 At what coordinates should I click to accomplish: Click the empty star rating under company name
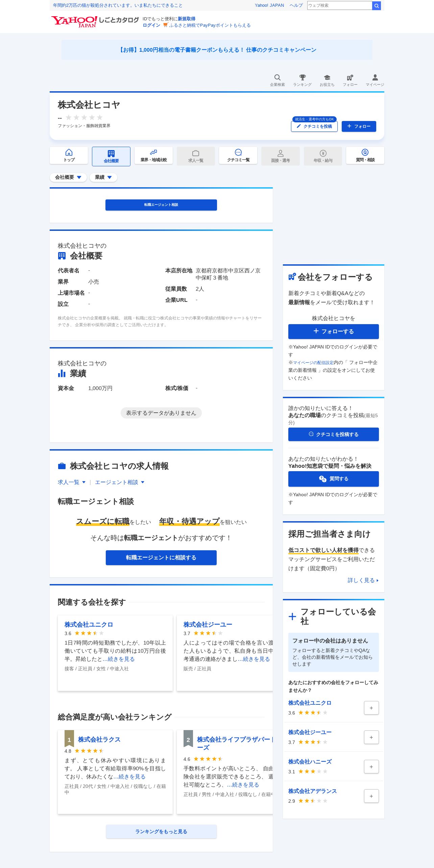(x=84, y=117)
